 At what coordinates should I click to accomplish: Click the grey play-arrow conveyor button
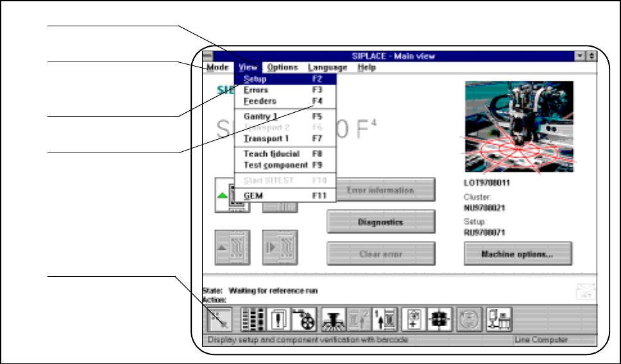(280, 247)
